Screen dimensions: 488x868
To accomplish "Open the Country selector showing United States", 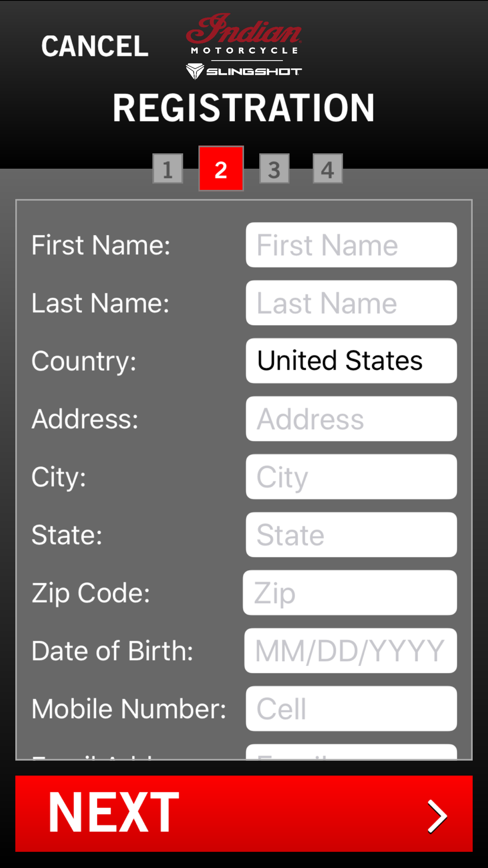I will [351, 361].
